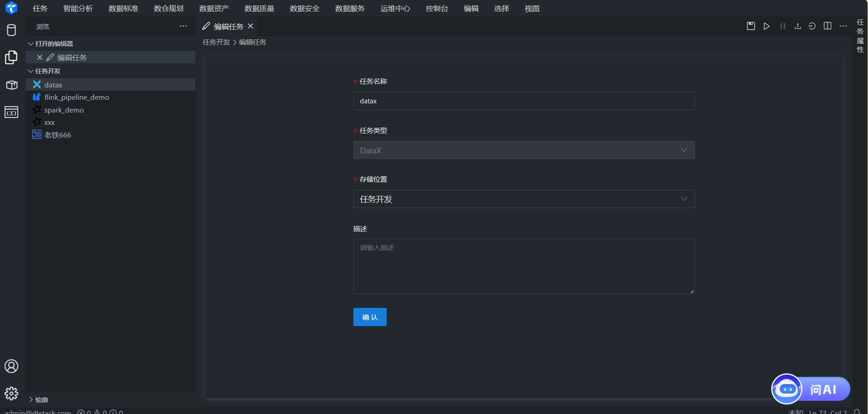
Task: Click the 确认 confirm button
Action: pyautogui.click(x=370, y=317)
